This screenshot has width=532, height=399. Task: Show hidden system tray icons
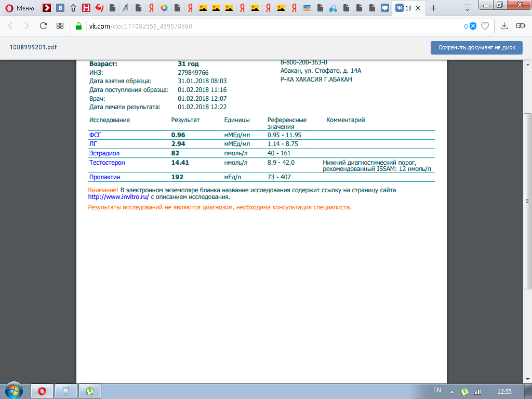tap(451, 391)
